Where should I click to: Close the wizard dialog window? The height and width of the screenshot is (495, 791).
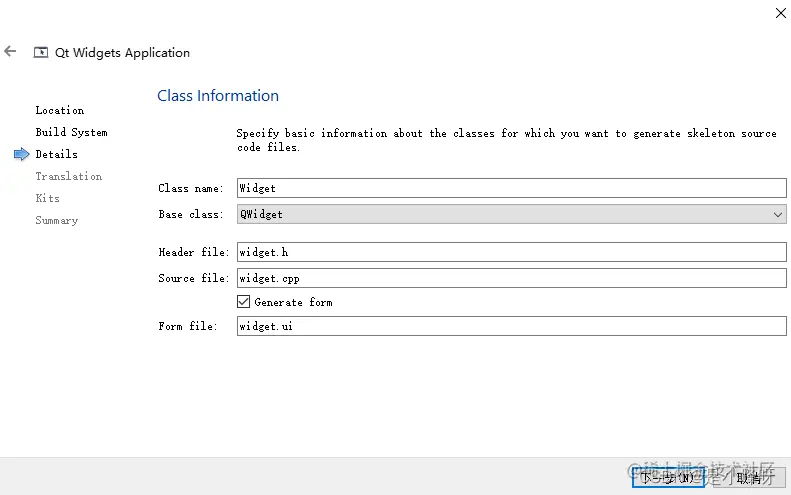pyautogui.click(x=780, y=13)
